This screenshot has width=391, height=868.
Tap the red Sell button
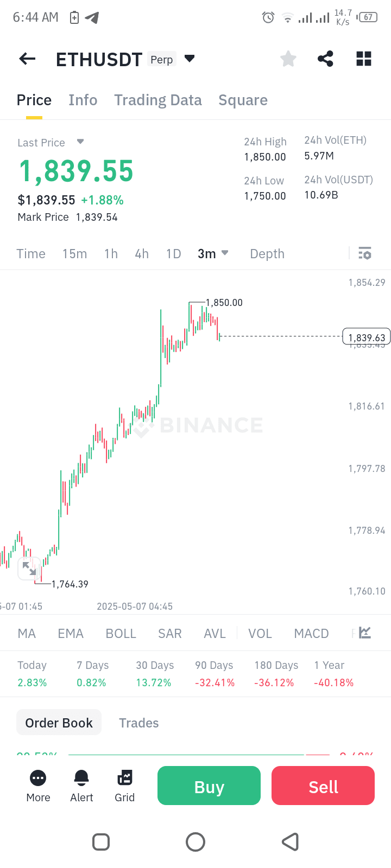323,786
